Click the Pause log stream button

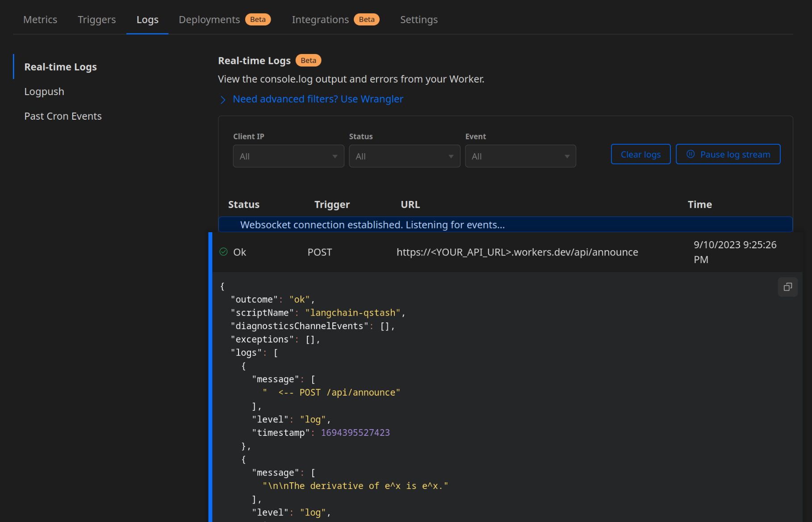(728, 154)
